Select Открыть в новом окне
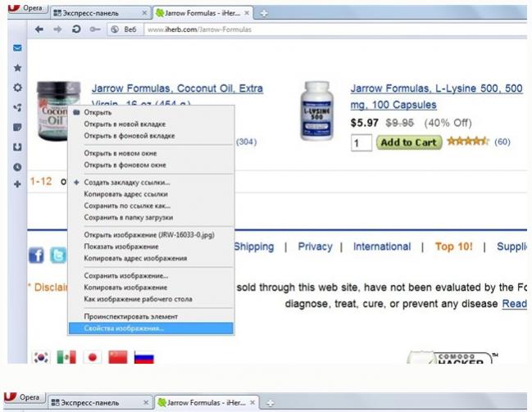Viewport: 532px width, 412px height. pos(151,153)
